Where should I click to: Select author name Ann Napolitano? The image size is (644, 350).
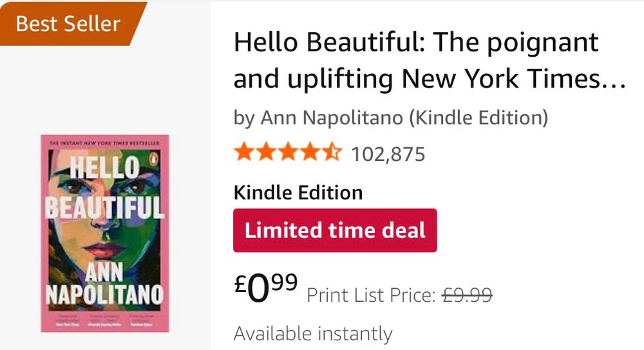click(332, 117)
